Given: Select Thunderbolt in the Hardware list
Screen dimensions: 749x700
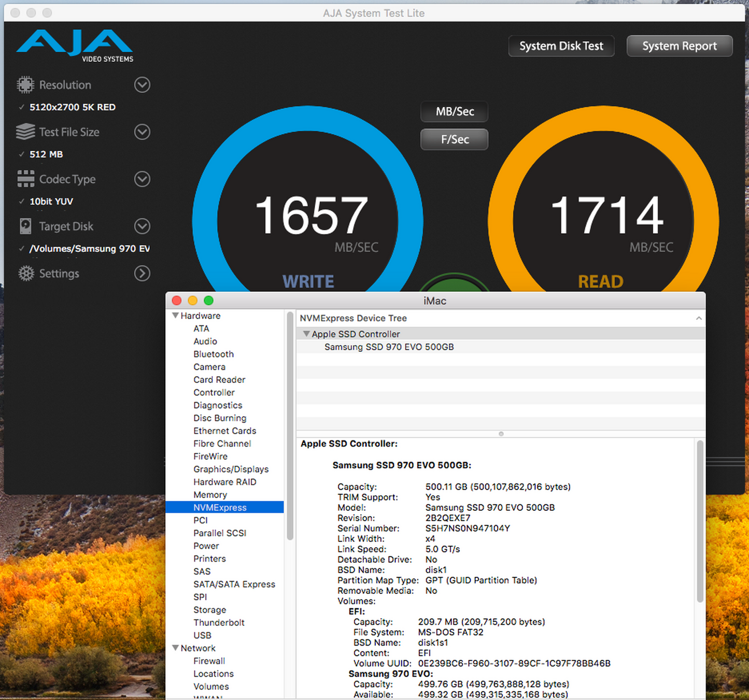Looking at the screenshot, I should click(219, 623).
